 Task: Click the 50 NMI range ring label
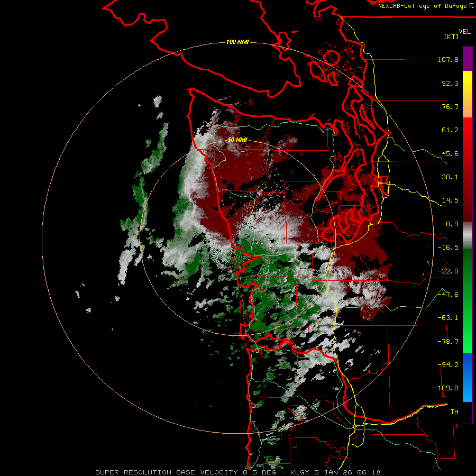pyautogui.click(x=237, y=140)
